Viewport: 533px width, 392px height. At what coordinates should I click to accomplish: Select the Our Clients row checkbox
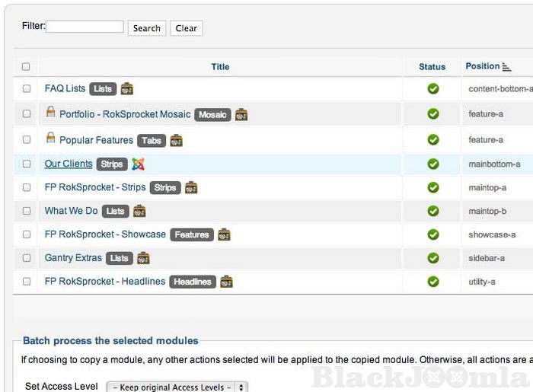[x=27, y=164]
